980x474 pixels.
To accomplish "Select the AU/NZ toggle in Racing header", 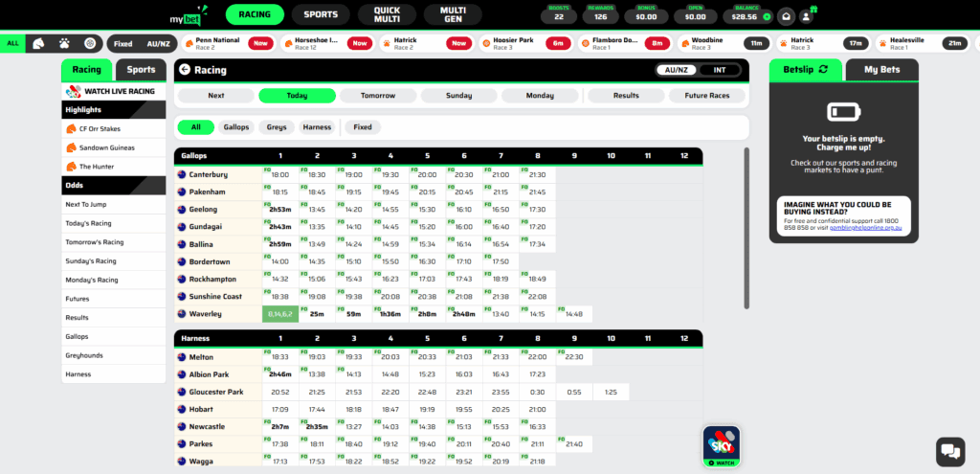I will coord(678,70).
